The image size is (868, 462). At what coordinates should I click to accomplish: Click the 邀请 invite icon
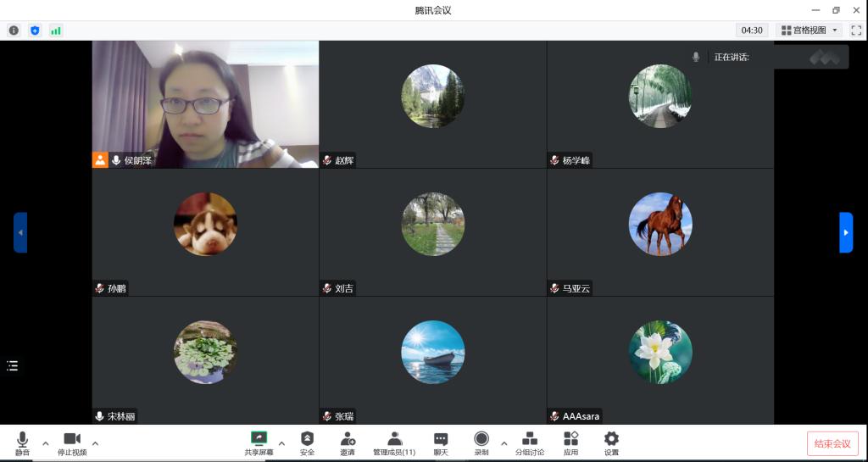pos(348,443)
